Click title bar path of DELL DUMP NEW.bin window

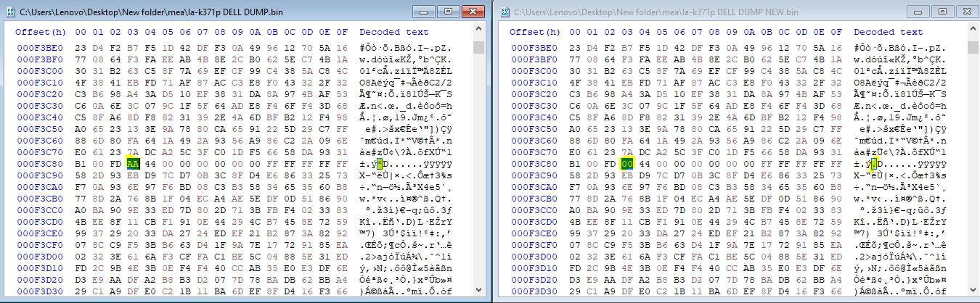tap(656, 12)
